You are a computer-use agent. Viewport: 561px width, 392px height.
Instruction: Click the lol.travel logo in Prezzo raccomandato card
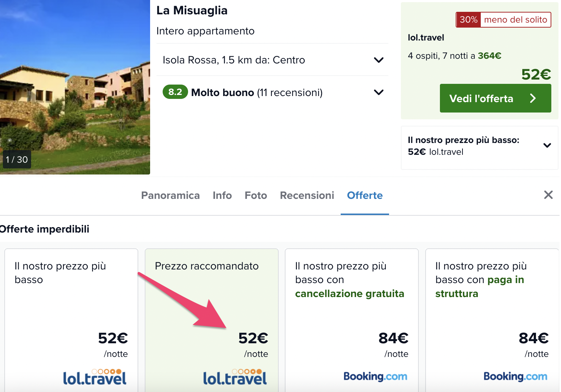point(235,377)
